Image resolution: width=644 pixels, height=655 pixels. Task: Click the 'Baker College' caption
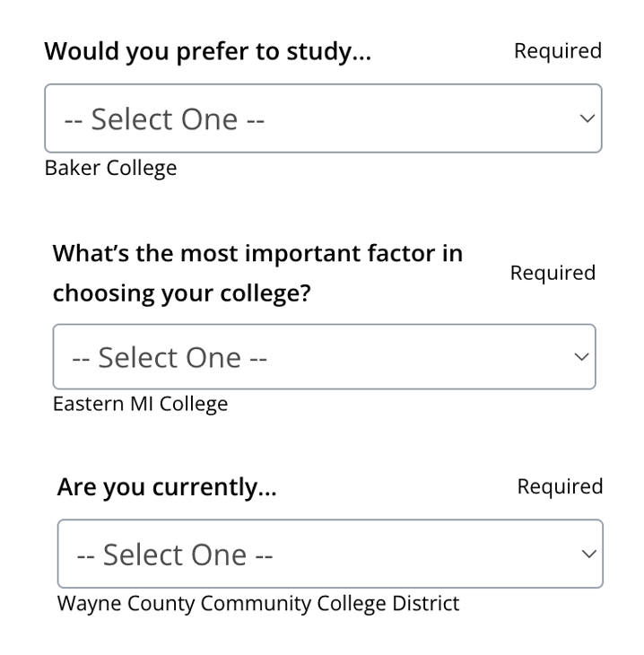click(110, 168)
